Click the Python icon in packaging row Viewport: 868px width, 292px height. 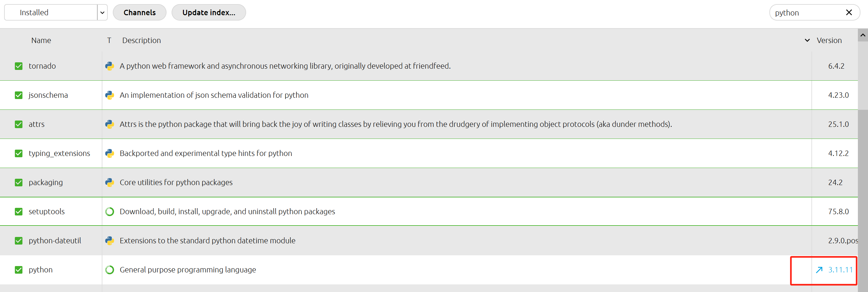[110, 183]
